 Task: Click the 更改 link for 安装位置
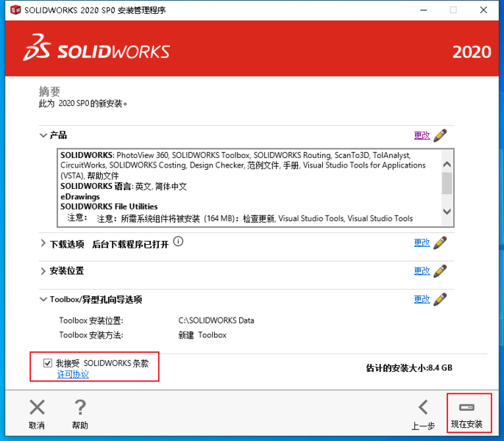pyautogui.click(x=422, y=271)
